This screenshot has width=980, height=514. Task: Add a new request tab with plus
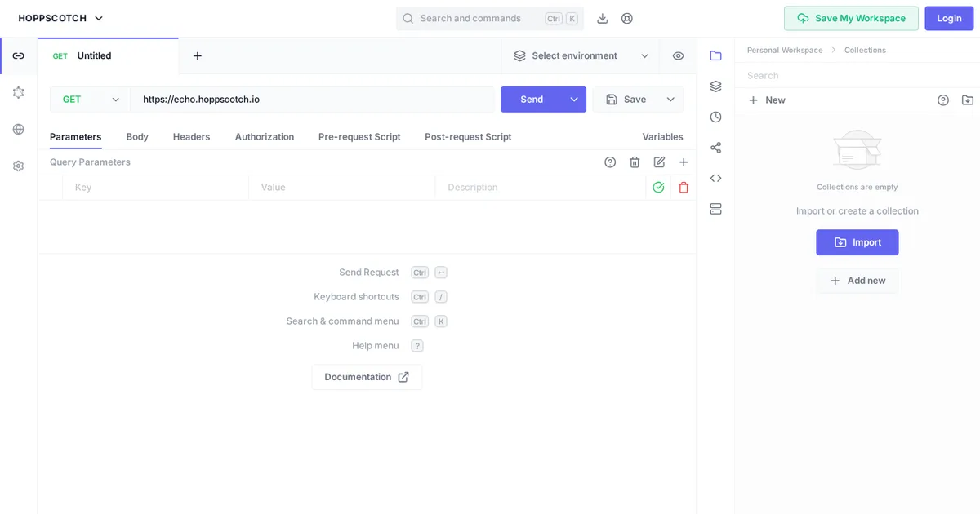click(197, 55)
